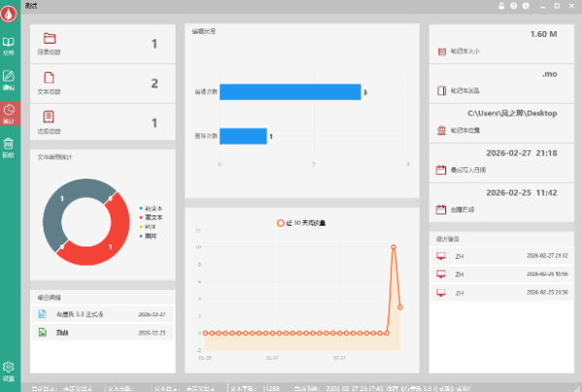Click the .mo extension value

click(550, 74)
